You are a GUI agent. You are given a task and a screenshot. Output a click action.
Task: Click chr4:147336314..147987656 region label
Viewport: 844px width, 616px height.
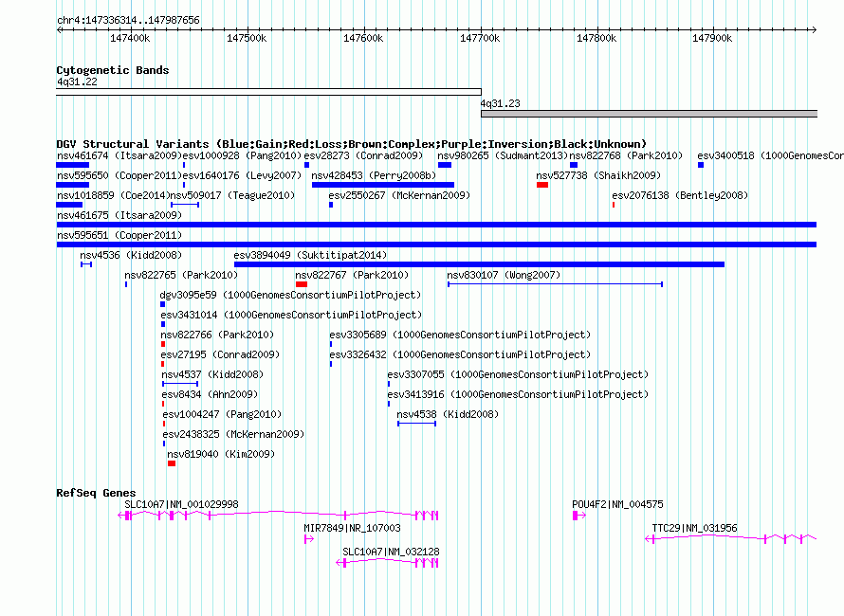coord(128,21)
